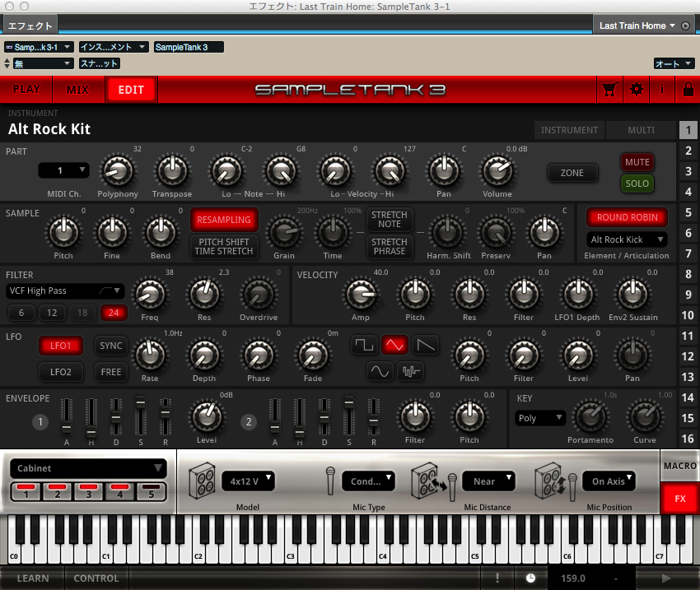Select the square LFO waveform

364,345
